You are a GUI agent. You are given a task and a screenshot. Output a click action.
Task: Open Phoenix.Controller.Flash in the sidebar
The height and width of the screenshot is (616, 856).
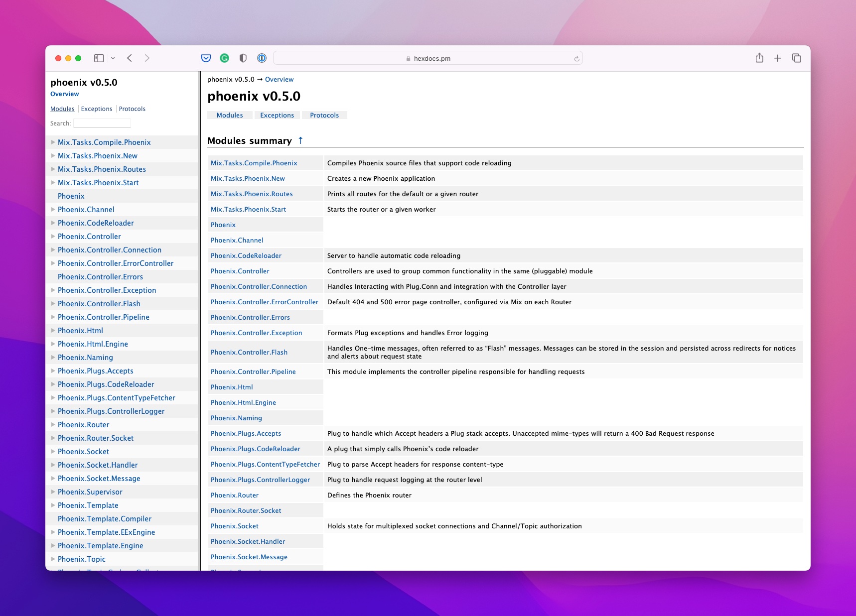click(x=99, y=304)
